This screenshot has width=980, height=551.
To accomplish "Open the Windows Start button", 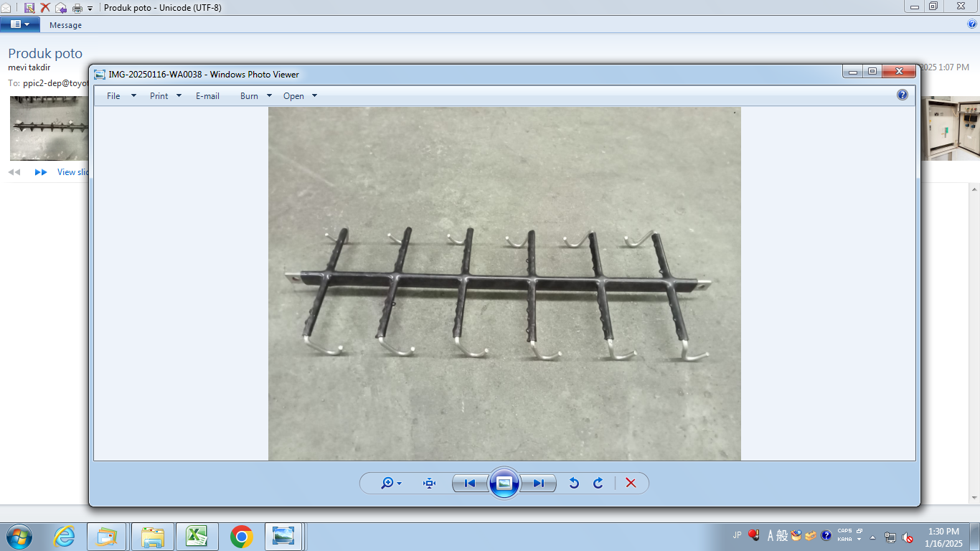I will tap(19, 537).
